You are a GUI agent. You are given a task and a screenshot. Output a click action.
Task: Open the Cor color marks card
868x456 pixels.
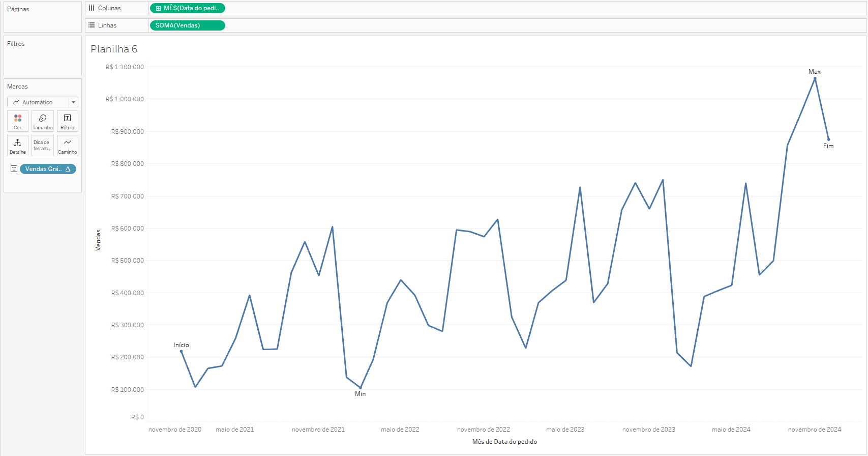pyautogui.click(x=18, y=121)
